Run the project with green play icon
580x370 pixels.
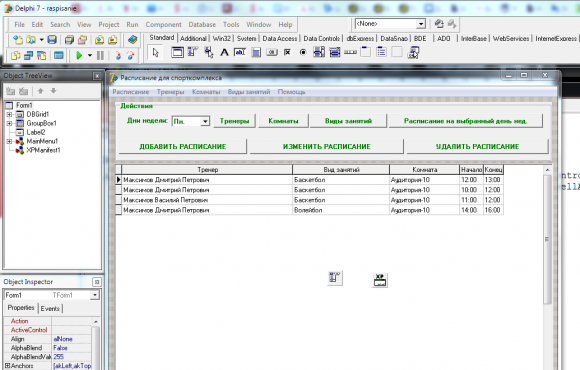[79, 56]
